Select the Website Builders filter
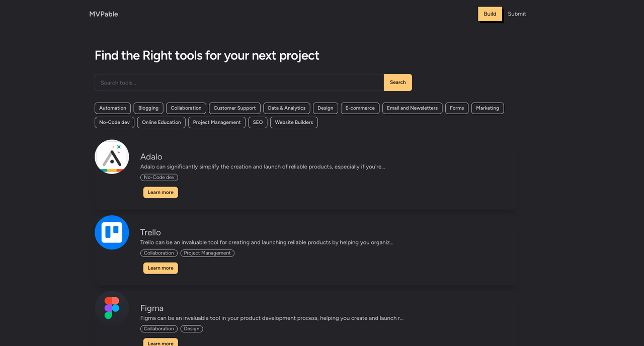The image size is (644, 346). (x=293, y=122)
